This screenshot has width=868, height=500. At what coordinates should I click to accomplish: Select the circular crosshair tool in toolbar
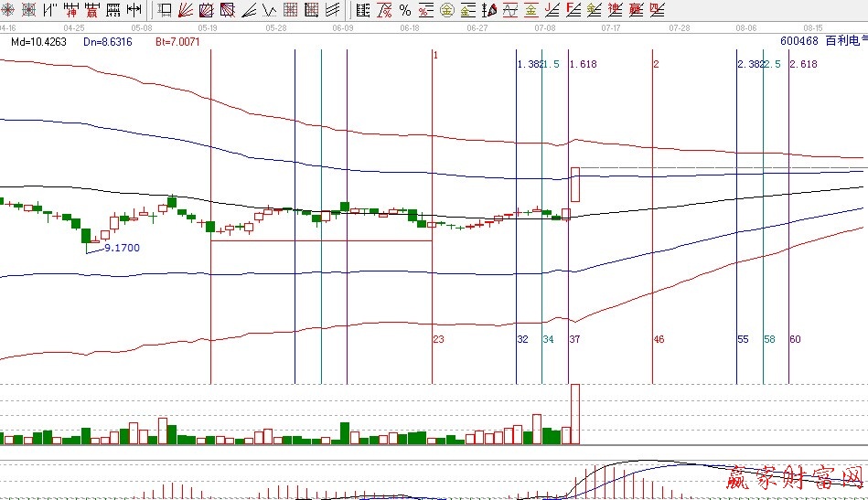click(8, 10)
